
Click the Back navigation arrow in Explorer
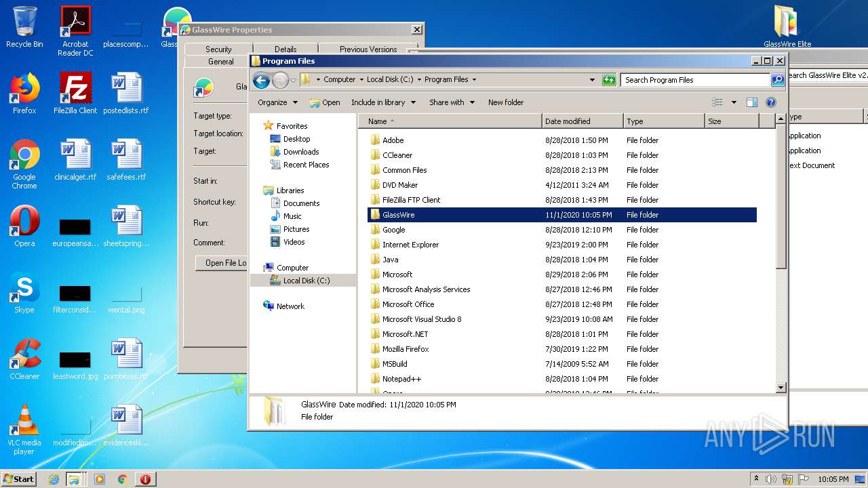[x=261, y=81]
